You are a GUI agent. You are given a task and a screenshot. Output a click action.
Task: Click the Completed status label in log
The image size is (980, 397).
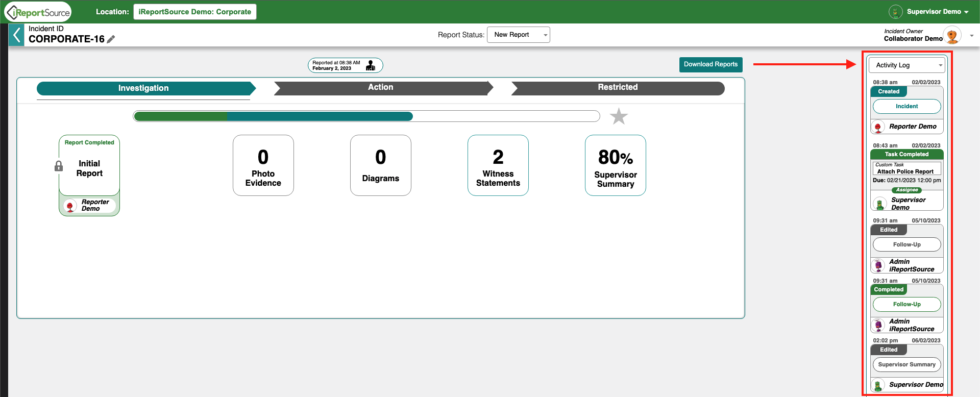[889, 290]
